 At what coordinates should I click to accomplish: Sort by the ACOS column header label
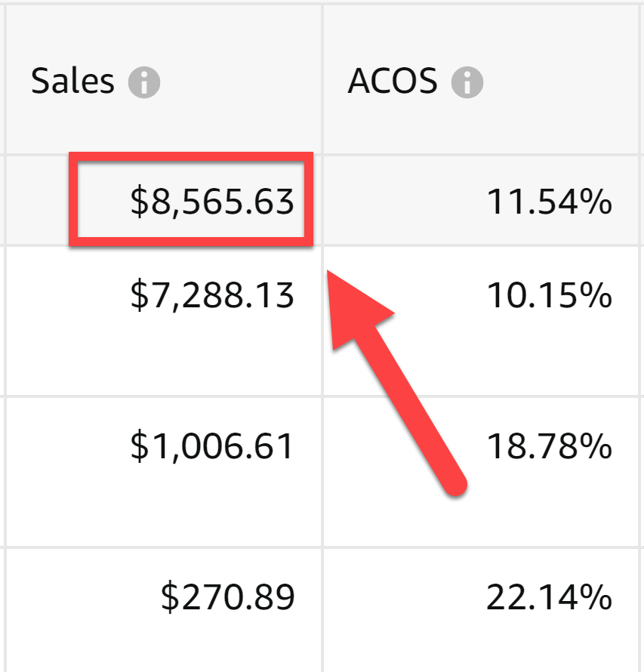(x=392, y=82)
